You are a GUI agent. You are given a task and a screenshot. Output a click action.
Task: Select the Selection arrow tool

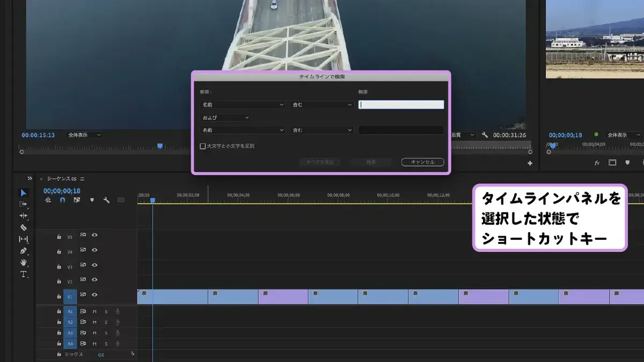click(23, 193)
